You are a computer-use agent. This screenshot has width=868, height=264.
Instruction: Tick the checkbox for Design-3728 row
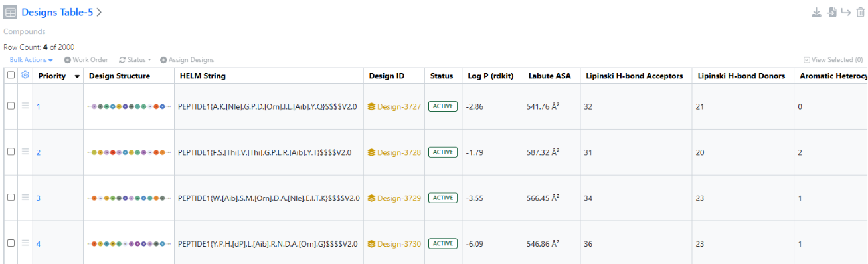pos(11,152)
